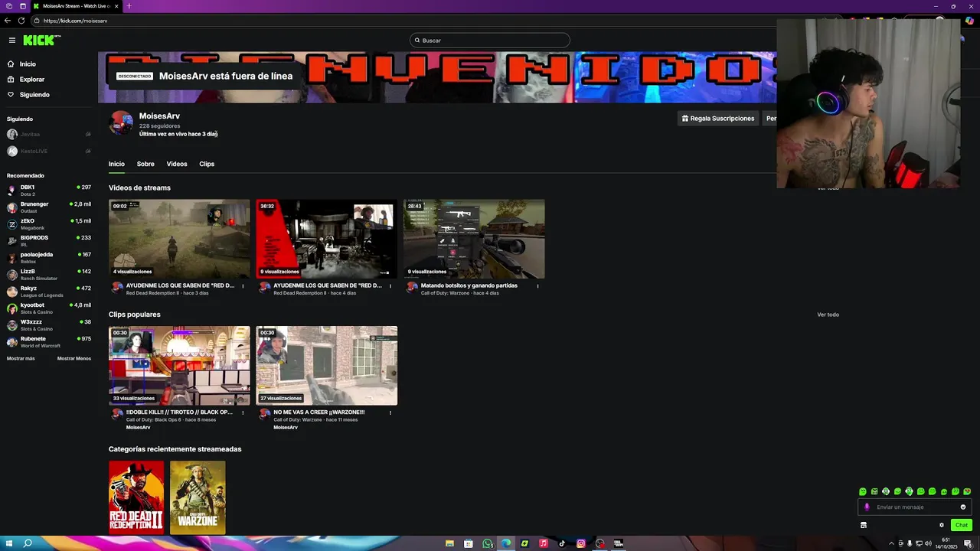Open the emote picker in chat box
This screenshot has height=551, width=980.
pyautogui.click(x=963, y=507)
